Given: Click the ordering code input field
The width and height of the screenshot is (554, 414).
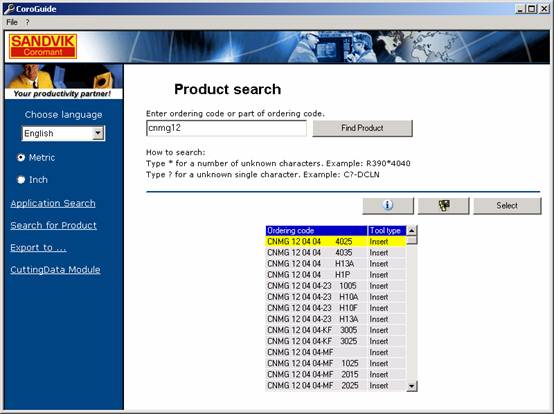Looking at the screenshot, I should [x=226, y=128].
